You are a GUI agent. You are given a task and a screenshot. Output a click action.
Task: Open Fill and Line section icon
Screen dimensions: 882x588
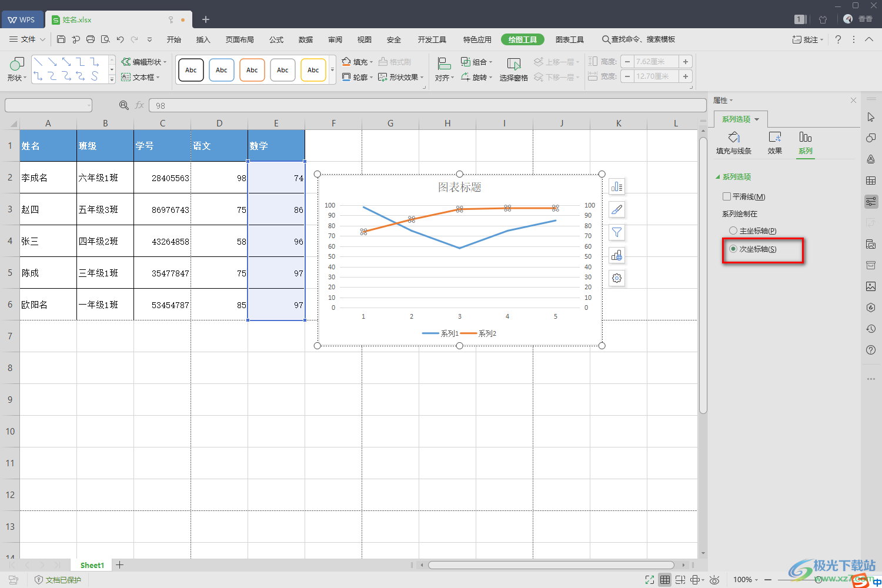(734, 143)
